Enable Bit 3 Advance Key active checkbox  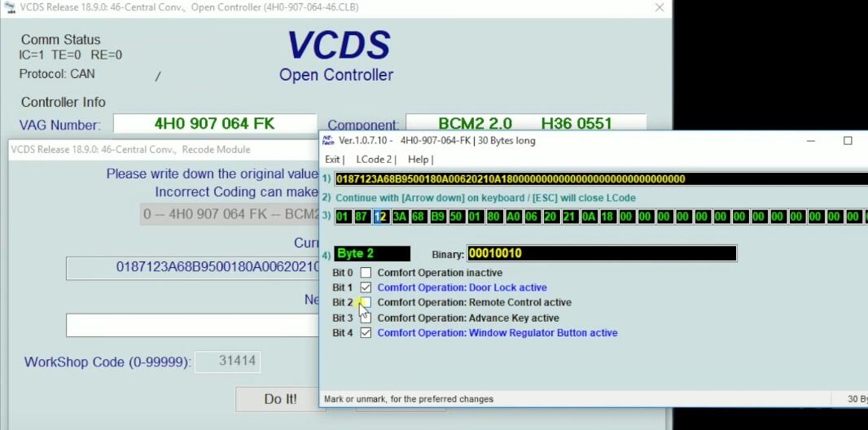tap(366, 318)
